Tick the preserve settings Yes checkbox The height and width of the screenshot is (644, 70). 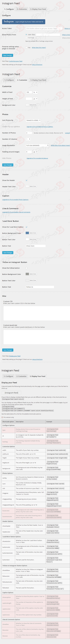click(26, 47)
